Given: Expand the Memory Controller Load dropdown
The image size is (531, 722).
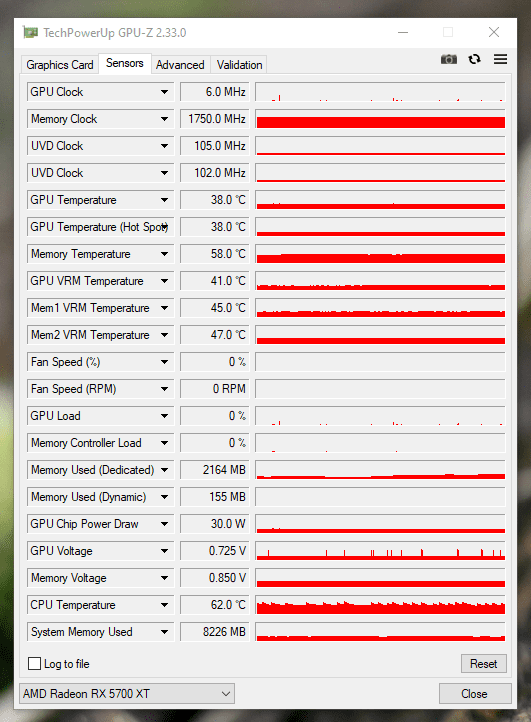Looking at the screenshot, I should pos(164,443).
